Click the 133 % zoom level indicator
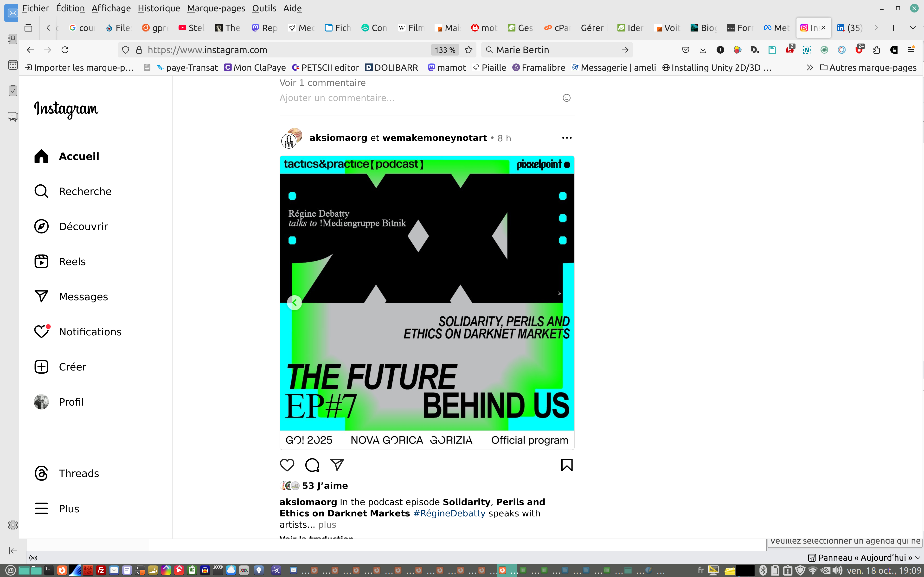The height and width of the screenshot is (577, 924). 445,50
